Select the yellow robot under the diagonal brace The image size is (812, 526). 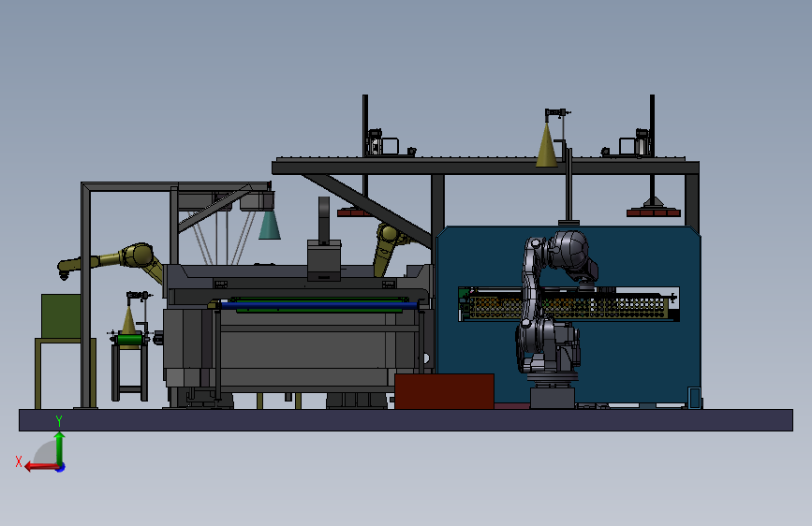388,249
